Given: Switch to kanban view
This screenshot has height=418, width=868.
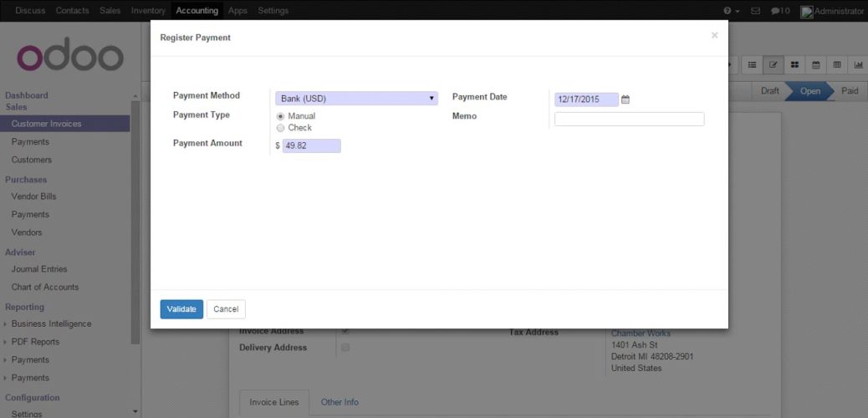Looking at the screenshot, I should [795, 64].
